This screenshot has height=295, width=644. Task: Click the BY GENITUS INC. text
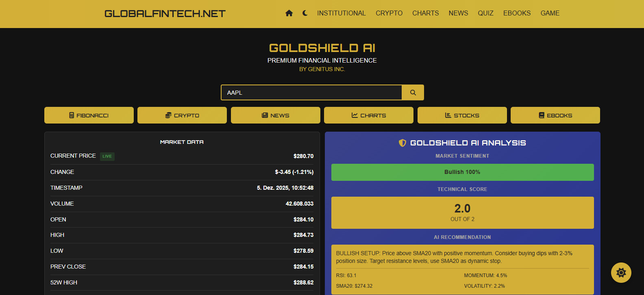[x=322, y=69]
